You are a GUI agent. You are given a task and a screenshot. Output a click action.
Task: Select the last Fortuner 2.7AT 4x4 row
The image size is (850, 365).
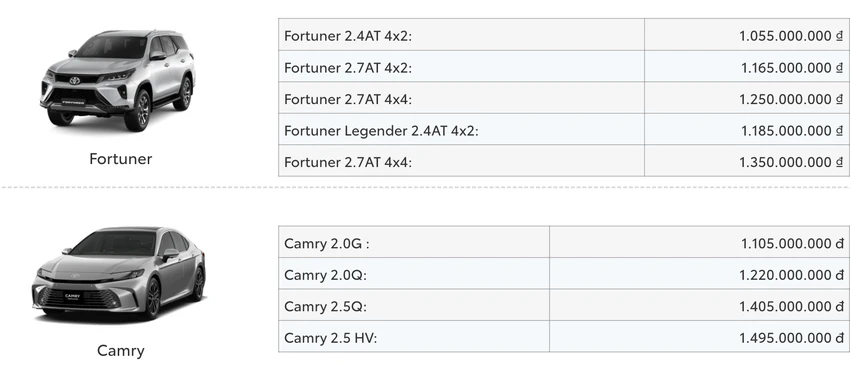(564, 161)
